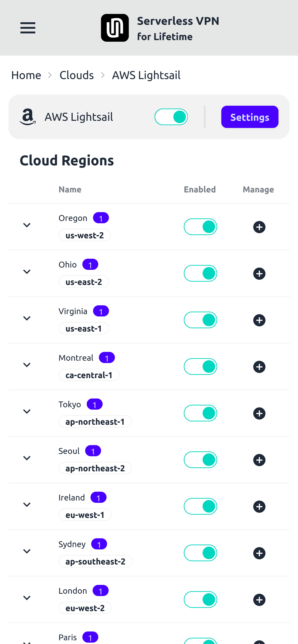Click the plus Manage icon for Ohio

click(259, 273)
